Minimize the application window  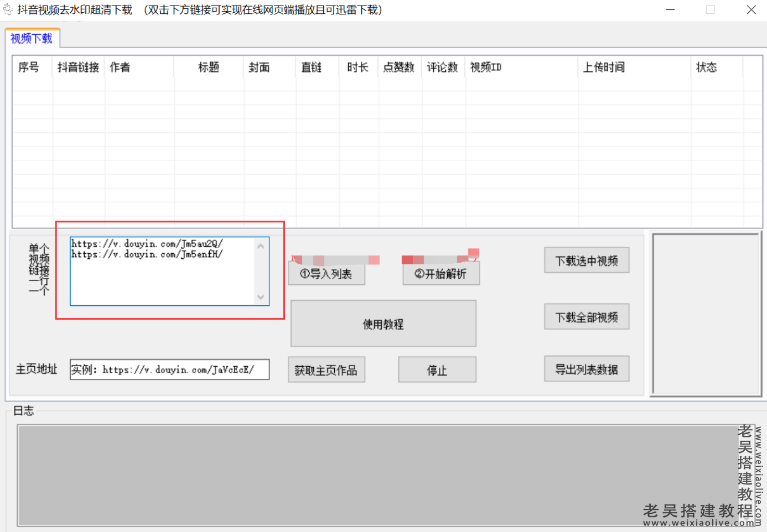click(670, 9)
